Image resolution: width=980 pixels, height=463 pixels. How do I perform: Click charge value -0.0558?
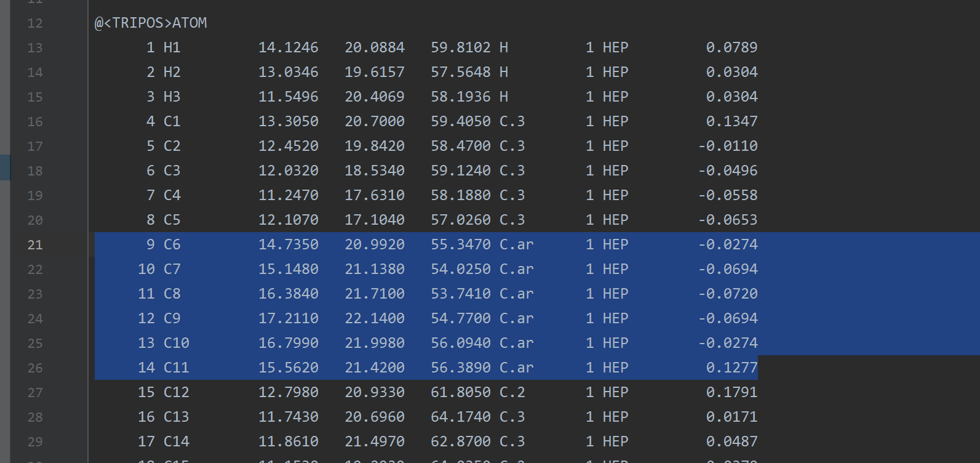click(x=728, y=195)
